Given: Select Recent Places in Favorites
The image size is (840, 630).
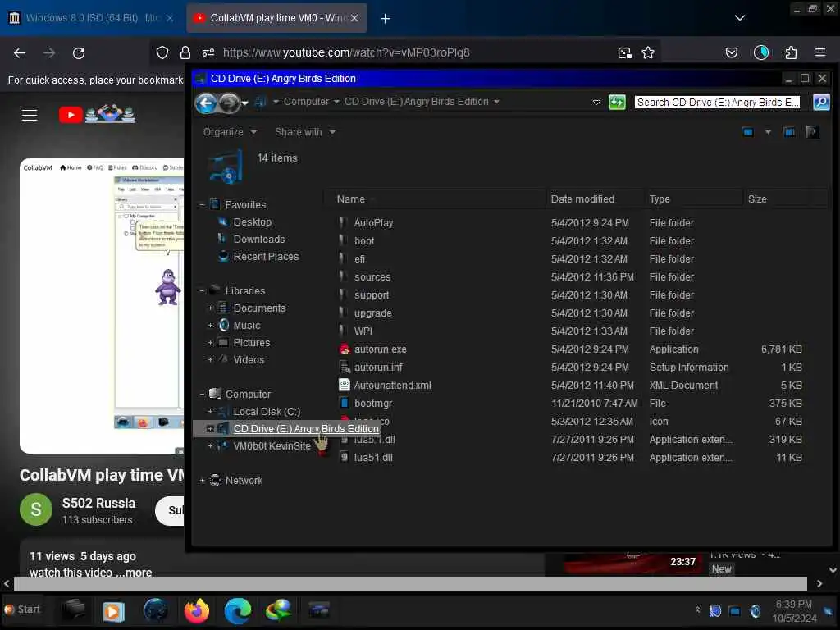Looking at the screenshot, I should point(266,256).
